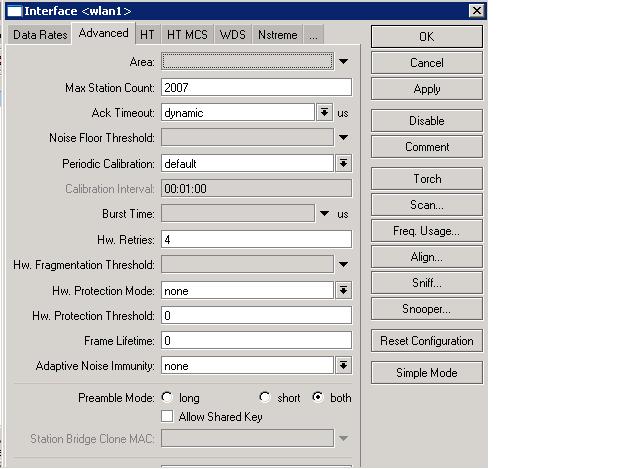Select the both Preamble Mode option
Viewport: 640px width, 469px height.
[318, 398]
